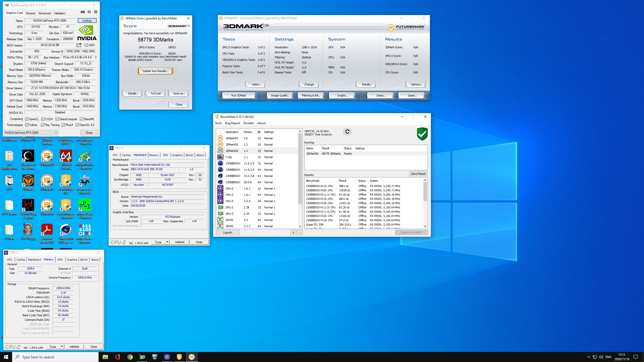The image size is (644, 362).
Task: Toggle CUDA checkbox in GPU-Z
Action: pyautogui.click(x=43, y=119)
